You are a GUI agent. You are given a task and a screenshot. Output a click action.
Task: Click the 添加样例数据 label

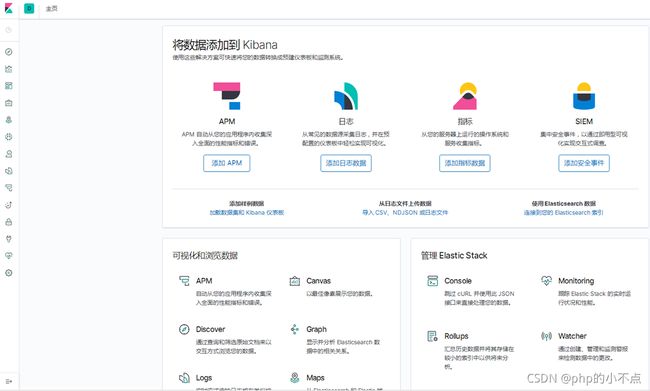[x=247, y=204]
